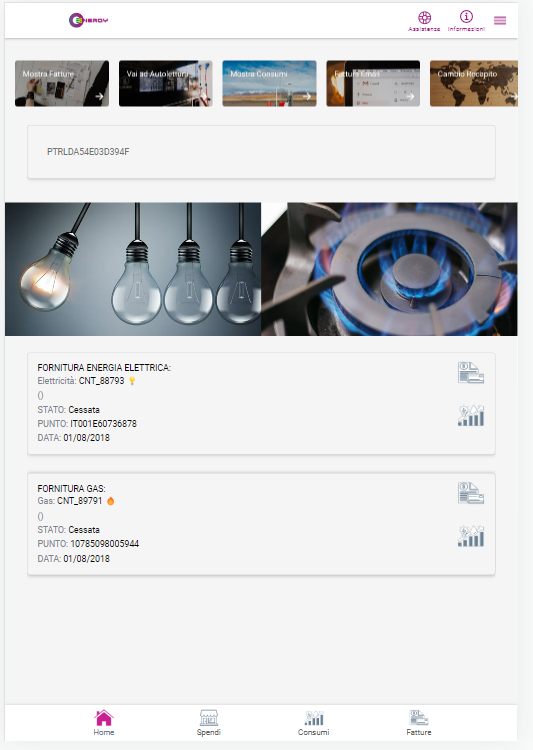
Task: Open the hamburger menu
Action: [x=500, y=21]
